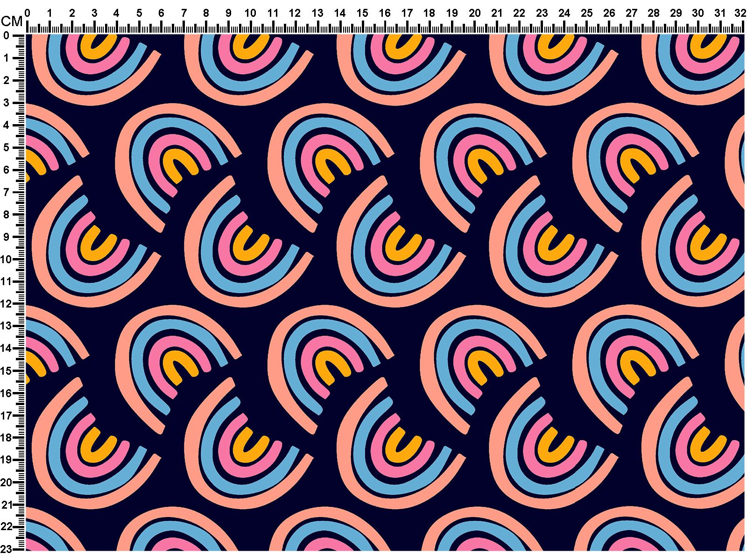
Task: Click the 20 mark on the horizontal ruler
Action: (x=474, y=13)
